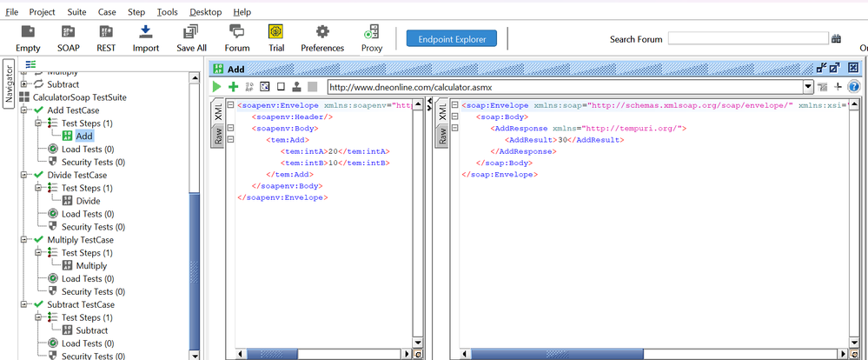Click the help icon beside endpoint field
The image size is (868, 360).
tap(854, 87)
